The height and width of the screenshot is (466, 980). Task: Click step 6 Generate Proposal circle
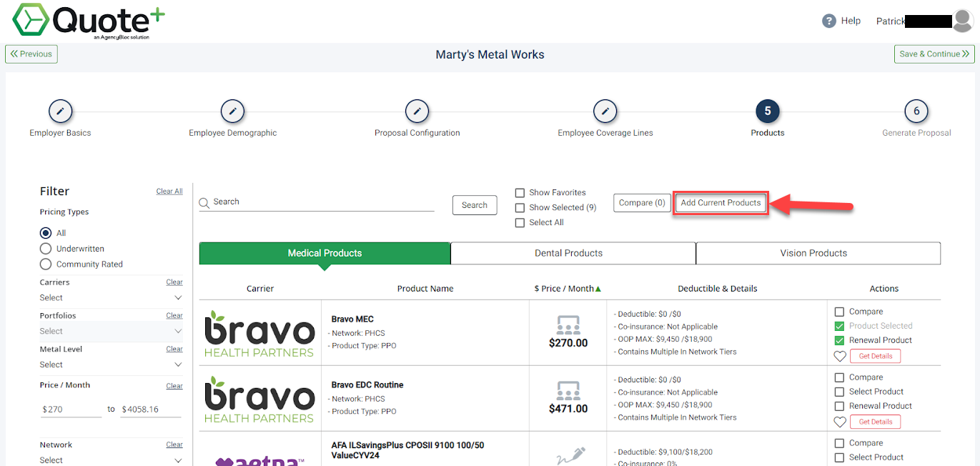pos(916,111)
